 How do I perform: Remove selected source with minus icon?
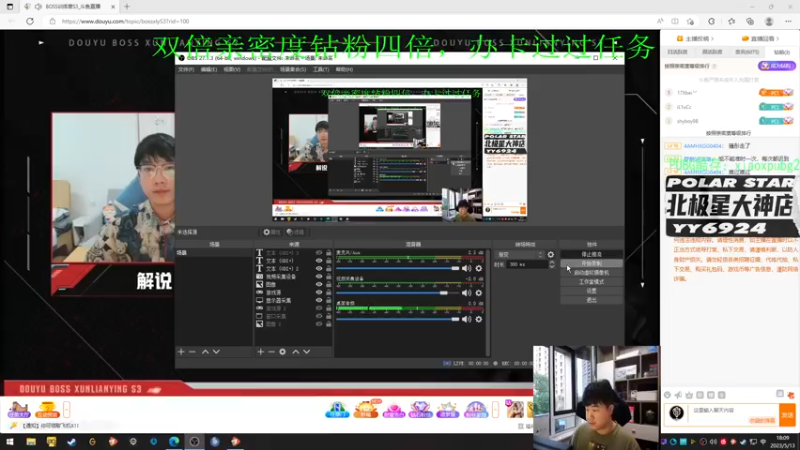(271, 352)
